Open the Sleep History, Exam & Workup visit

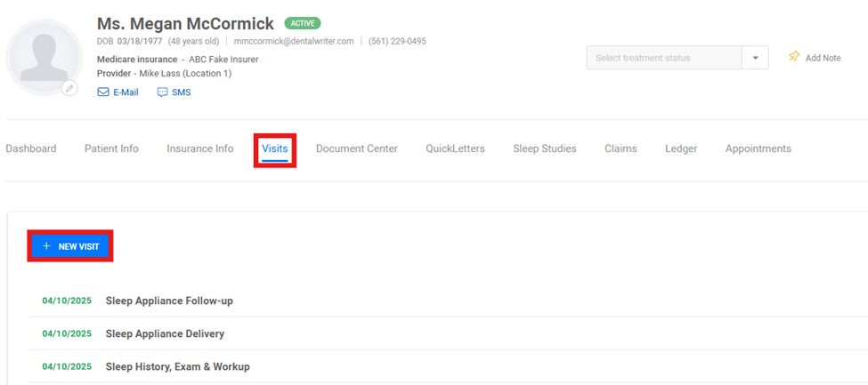177,366
